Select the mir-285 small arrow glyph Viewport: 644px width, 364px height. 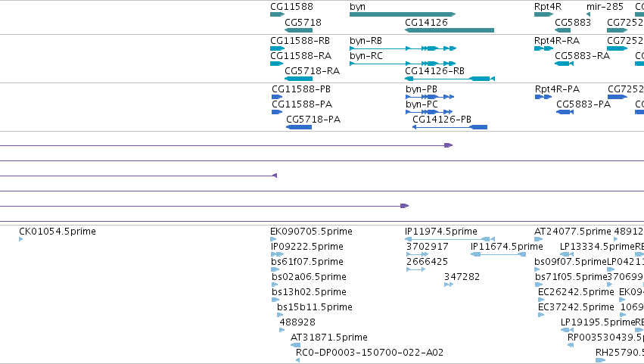click(588, 14)
